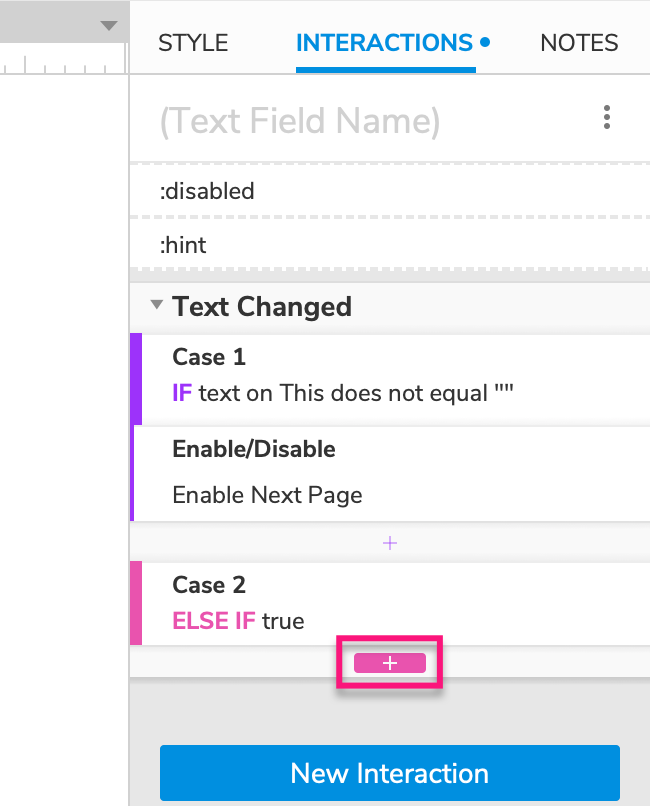The width and height of the screenshot is (650, 806).
Task: Click the small purple plus below Enable Next Page
Action: click(x=390, y=543)
